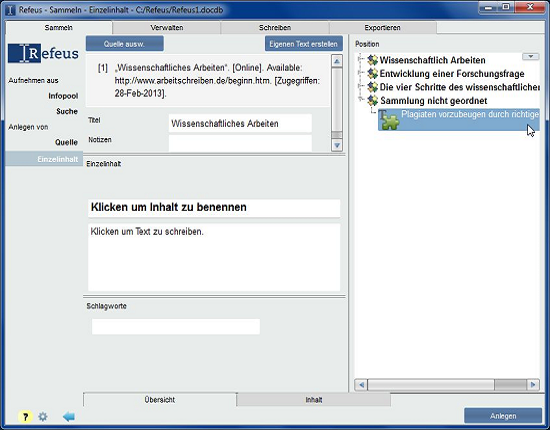550x430 pixels.
Task: Click the Schlagworte input field
Action: point(176,327)
